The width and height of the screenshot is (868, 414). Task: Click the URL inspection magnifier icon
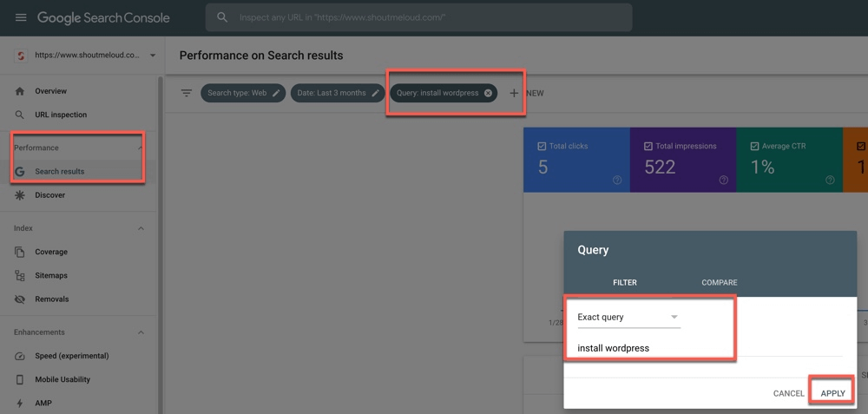pos(20,115)
